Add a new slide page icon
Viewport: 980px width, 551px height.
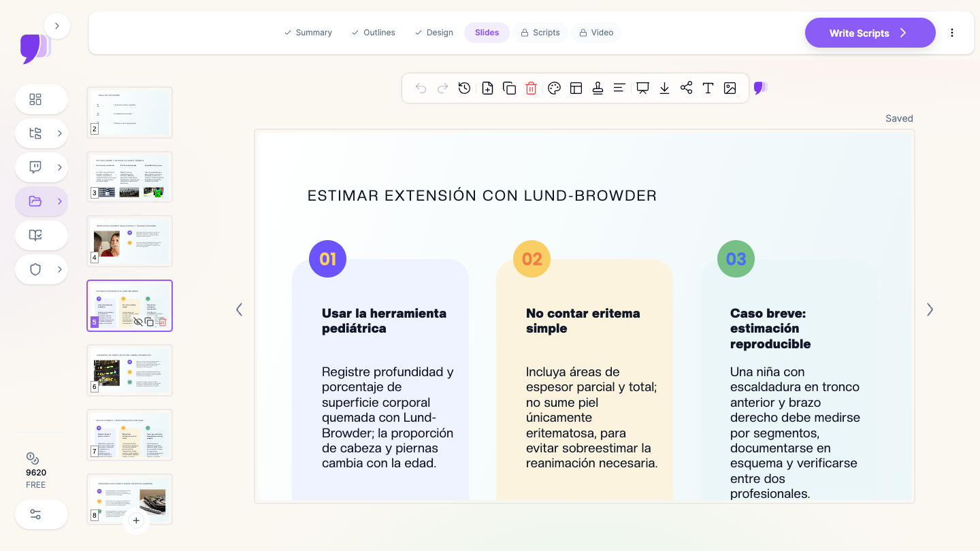tap(487, 88)
